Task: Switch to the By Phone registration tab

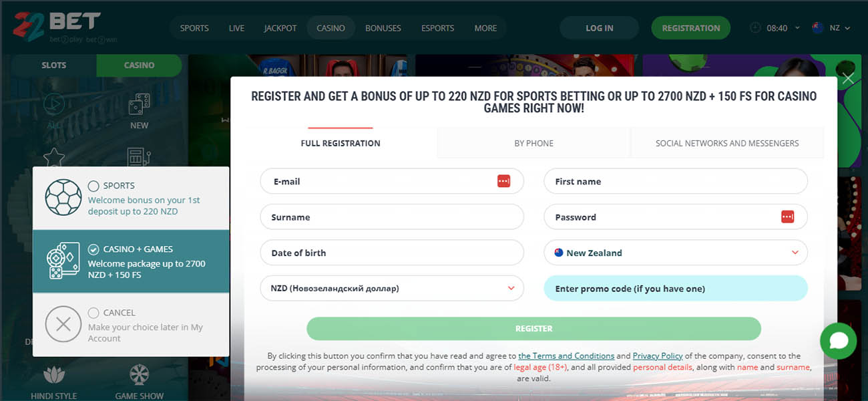Action: tap(533, 143)
